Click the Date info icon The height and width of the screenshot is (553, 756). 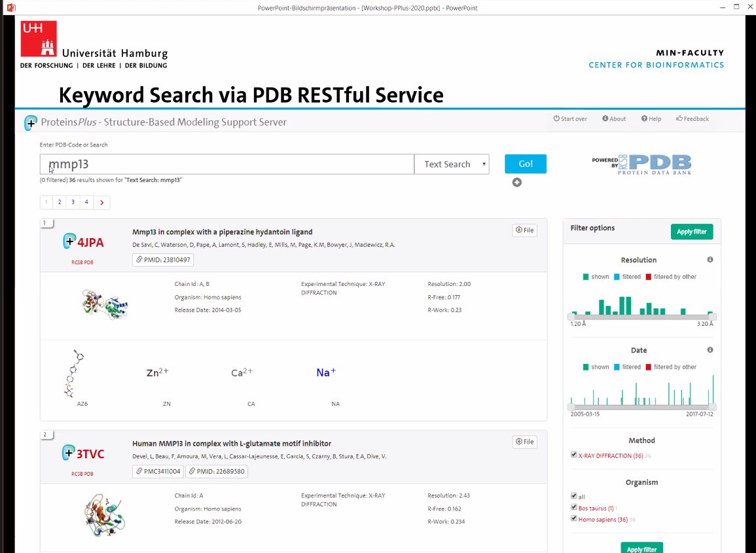pyautogui.click(x=710, y=350)
